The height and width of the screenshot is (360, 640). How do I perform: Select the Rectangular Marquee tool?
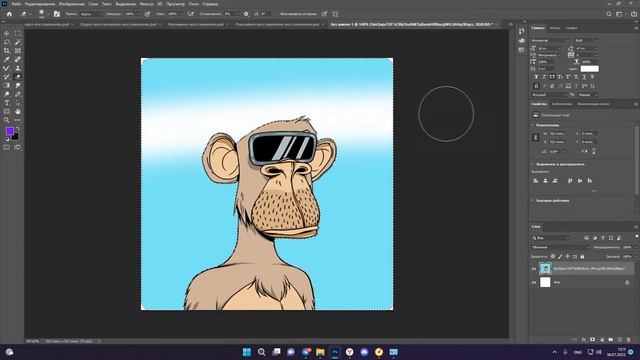point(18,33)
